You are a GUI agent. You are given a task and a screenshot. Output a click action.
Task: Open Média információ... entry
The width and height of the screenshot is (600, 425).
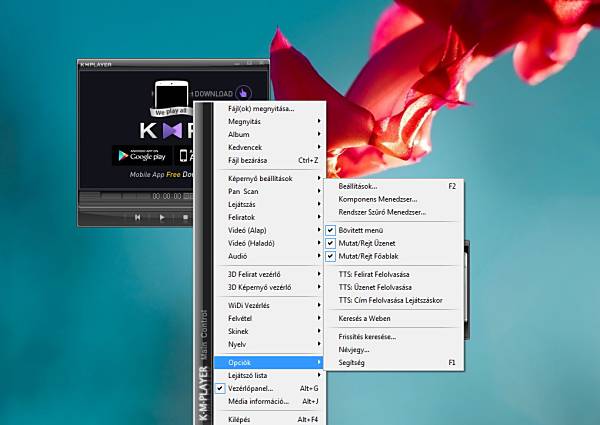(x=269, y=401)
